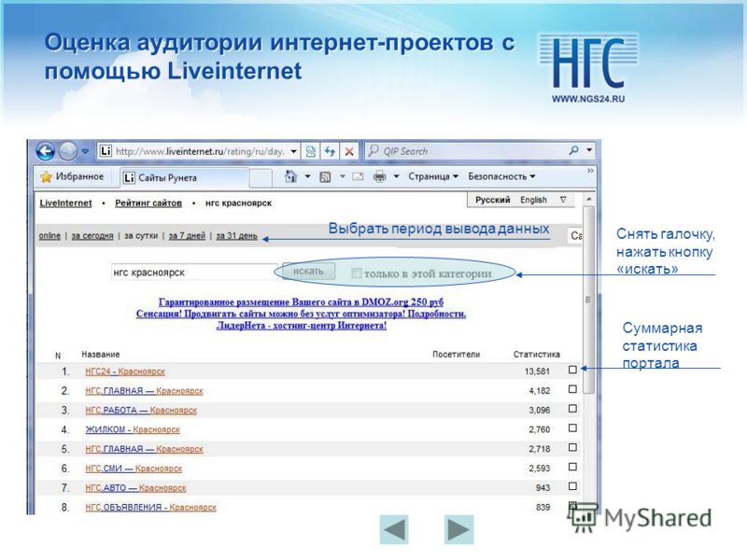Open the НГС.АВТО — Красноярск link

pos(135,488)
